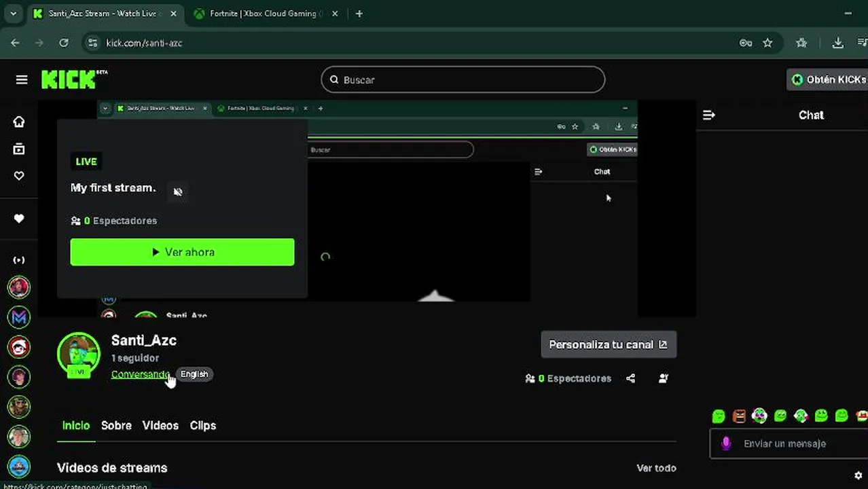Viewport: 868px width, 489px height.
Task: Click the KICK beta logo
Action: [73, 79]
